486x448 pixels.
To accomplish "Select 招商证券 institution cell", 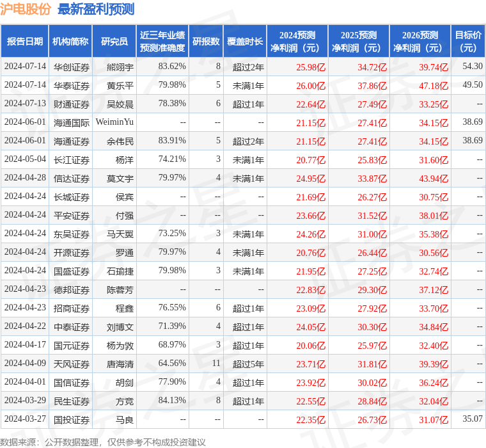I will click(x=72, y=308).
